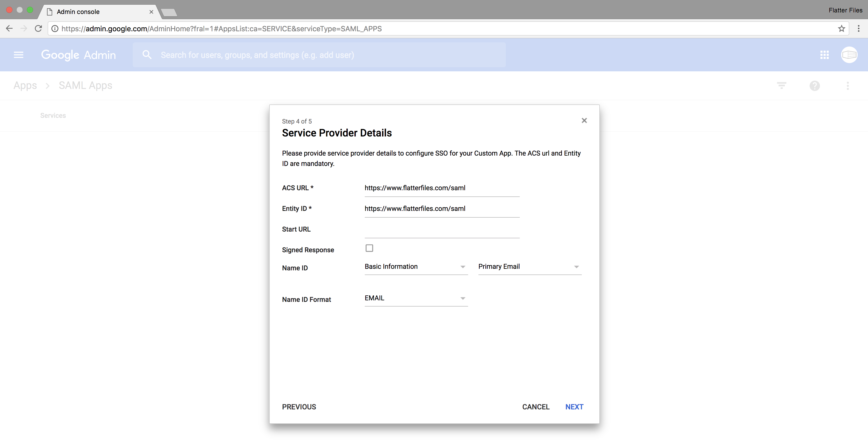View site information icon in address bar
The image size is (868, 443).
click(x=55, y=29)
